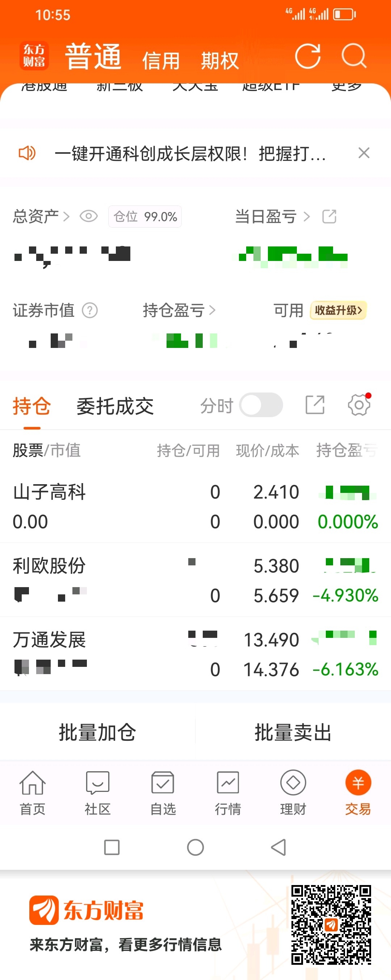Open 社区 in bottom navigation
Viewport: 391px width, 980px height.
(x=98, y=794)
